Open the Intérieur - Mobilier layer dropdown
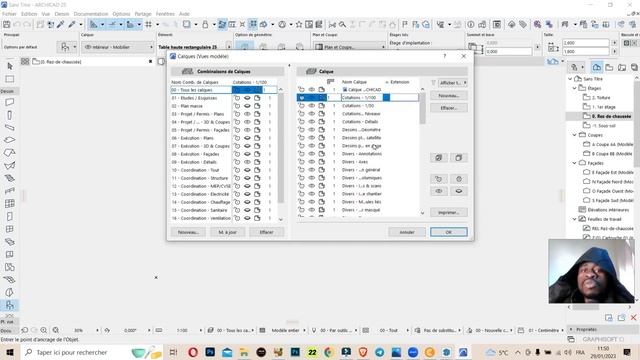The width and height of the screenshot is (640, 360). 118,47
